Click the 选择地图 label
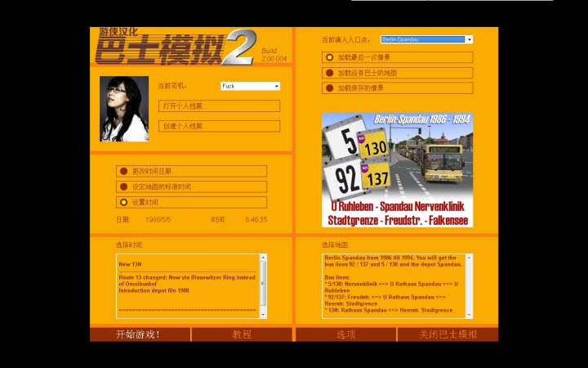The width and height of the screenshot is (588, 368). [335, 245]
